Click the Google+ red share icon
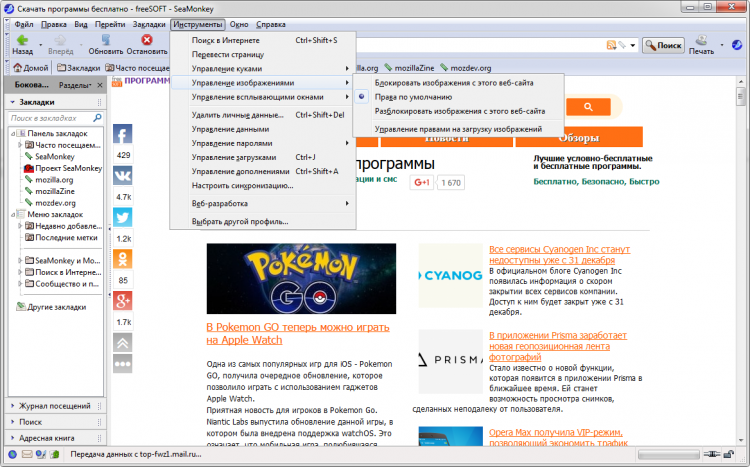The height and width of the screenshot is (467, 750). (123, 300)
